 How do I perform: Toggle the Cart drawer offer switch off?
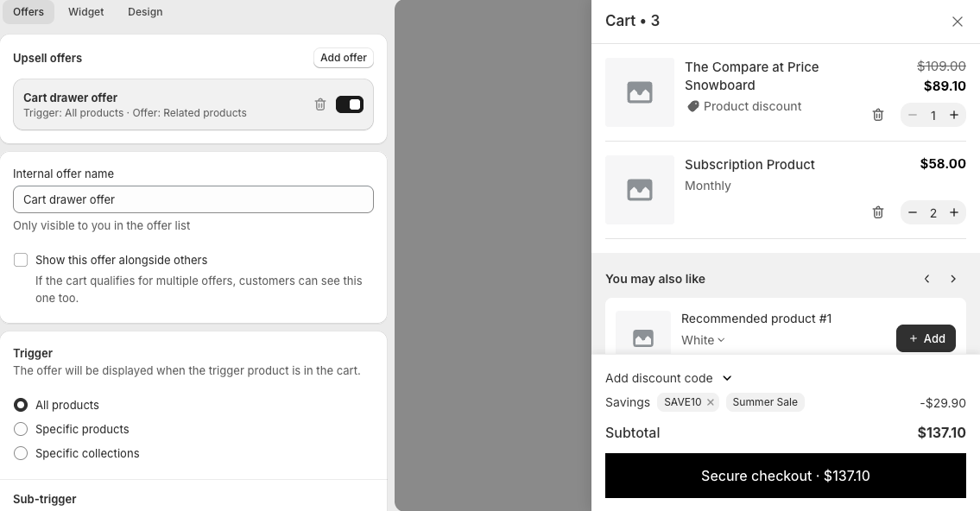coord(350,104)
